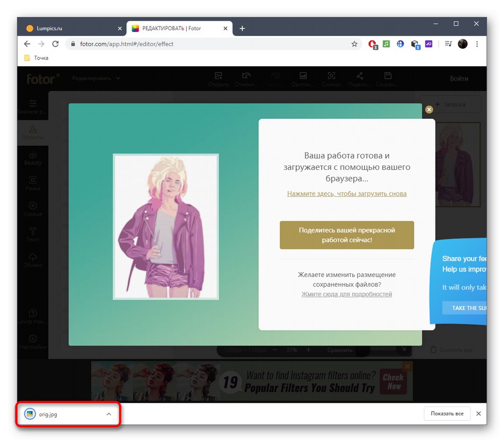
Task: Click Show all downloads button
Action: pos(447,414)
